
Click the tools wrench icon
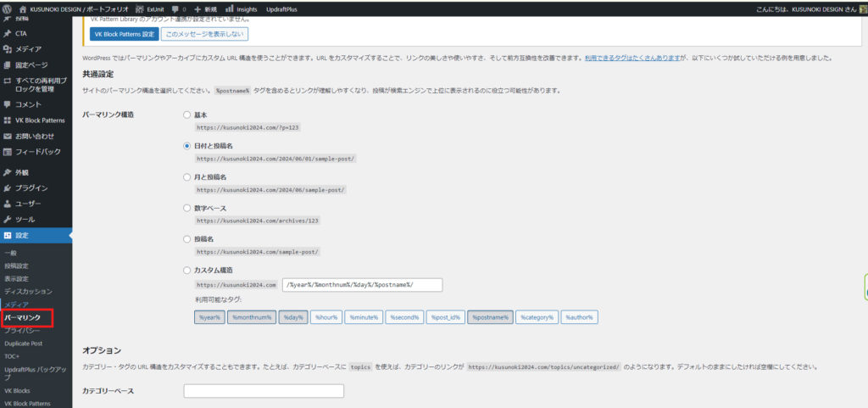pos(8,219)
